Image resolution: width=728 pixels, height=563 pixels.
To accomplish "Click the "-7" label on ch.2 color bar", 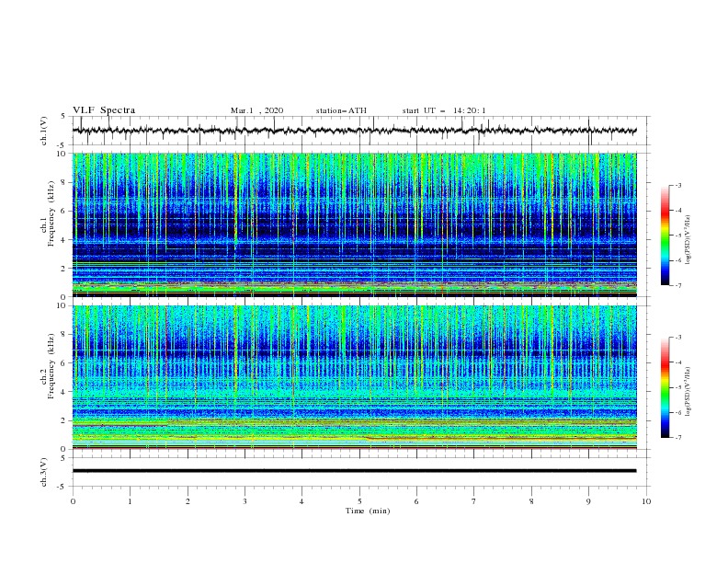I will pyautogui.click(x=677, y=438).
